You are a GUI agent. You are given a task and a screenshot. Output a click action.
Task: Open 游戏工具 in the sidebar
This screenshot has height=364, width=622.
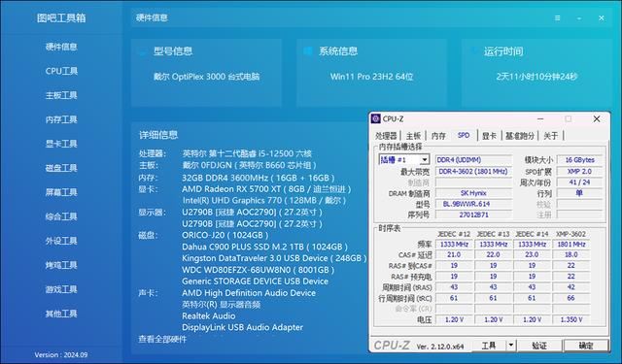pos(61,289)
